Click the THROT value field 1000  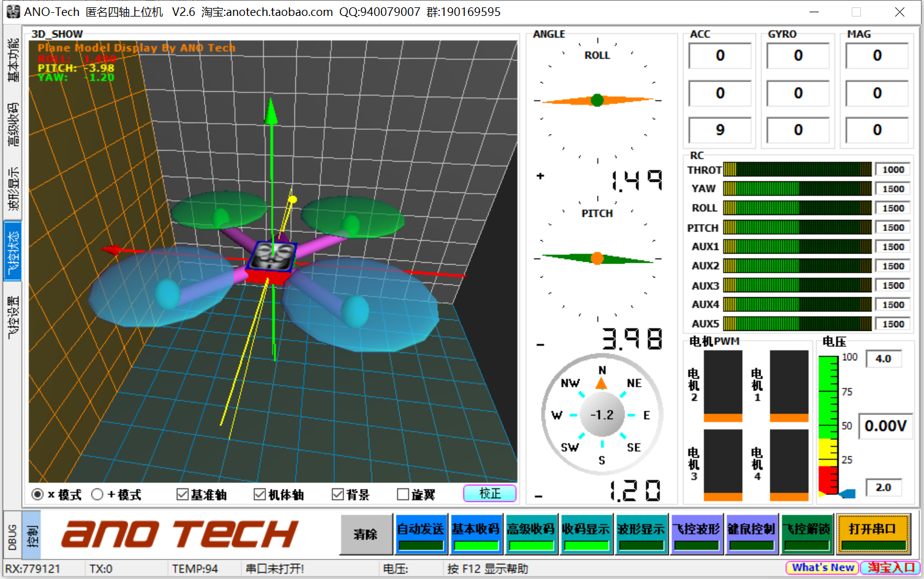[893, 170]
